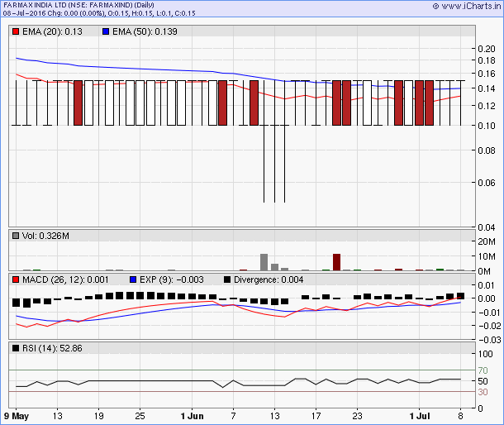Viewport: 504px width, 425px height.
Task: Click the blue EMA (50) legend swatch
Action: pyautogui.click(x=106, y=31)
